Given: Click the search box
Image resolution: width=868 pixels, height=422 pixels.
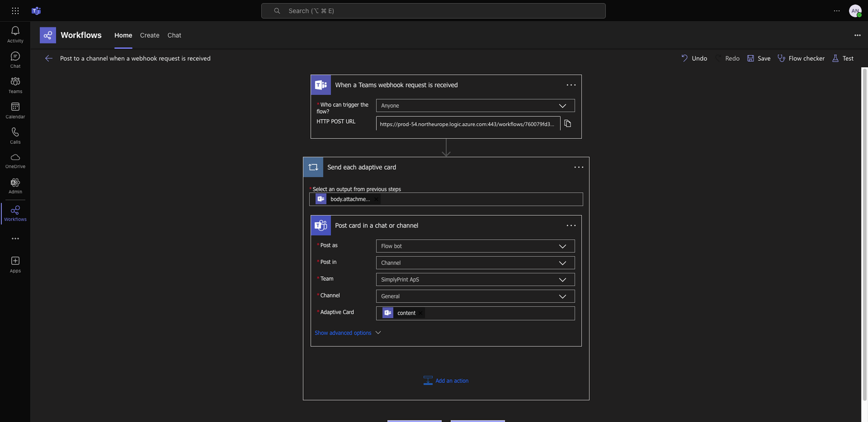Looking at the screenshot, I should 433,11.
